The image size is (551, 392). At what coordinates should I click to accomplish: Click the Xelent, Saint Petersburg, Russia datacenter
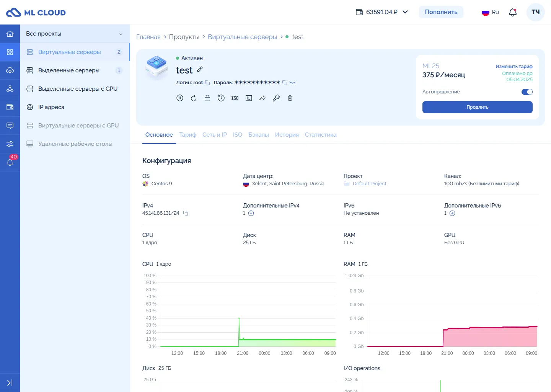tap(288, 184)
